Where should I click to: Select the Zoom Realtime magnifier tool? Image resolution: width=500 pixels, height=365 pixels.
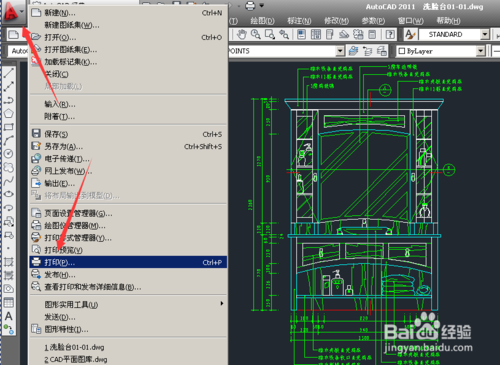pos(256,34)
